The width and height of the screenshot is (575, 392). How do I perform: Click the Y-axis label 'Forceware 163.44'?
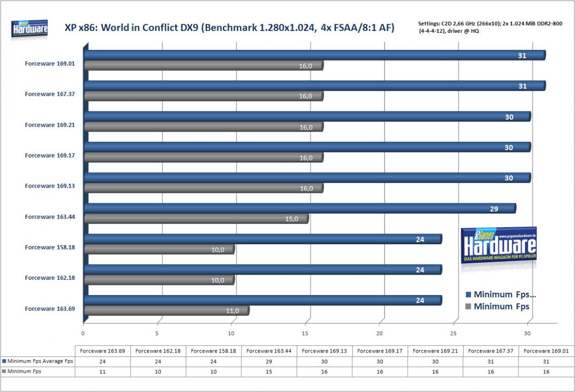point(50,217)
